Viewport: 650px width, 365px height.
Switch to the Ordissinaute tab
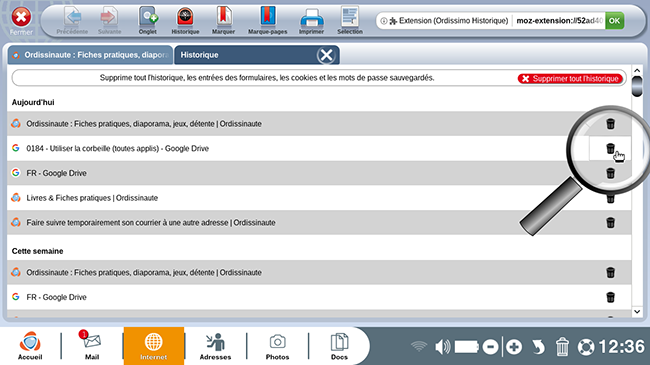click(x=90, y=55)
